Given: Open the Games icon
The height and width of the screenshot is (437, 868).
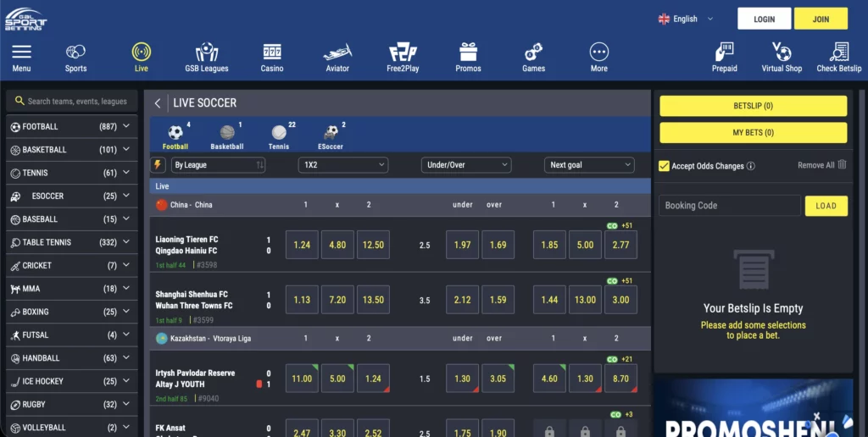Looking at the screenshot, I should coord(534,52).
